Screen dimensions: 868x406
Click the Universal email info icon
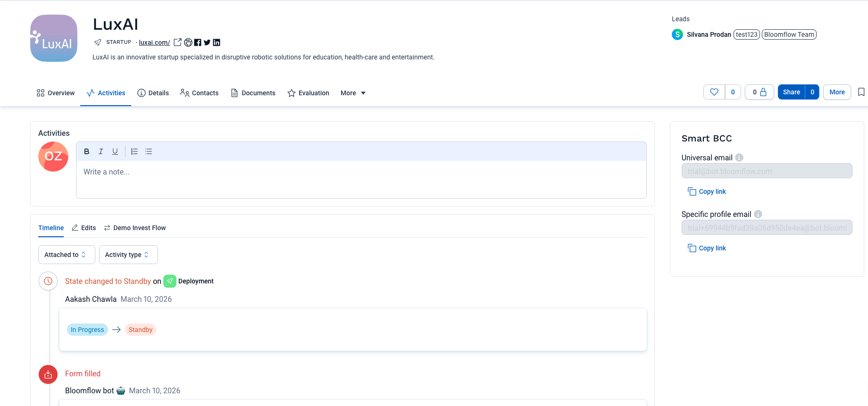[x=739, y=157]
